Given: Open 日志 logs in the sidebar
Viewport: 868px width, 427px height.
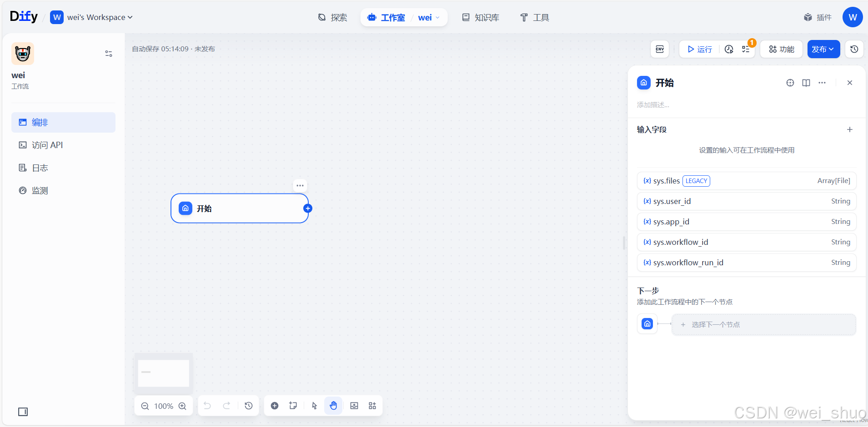Looking at the screenshot, I should [63, 168].
